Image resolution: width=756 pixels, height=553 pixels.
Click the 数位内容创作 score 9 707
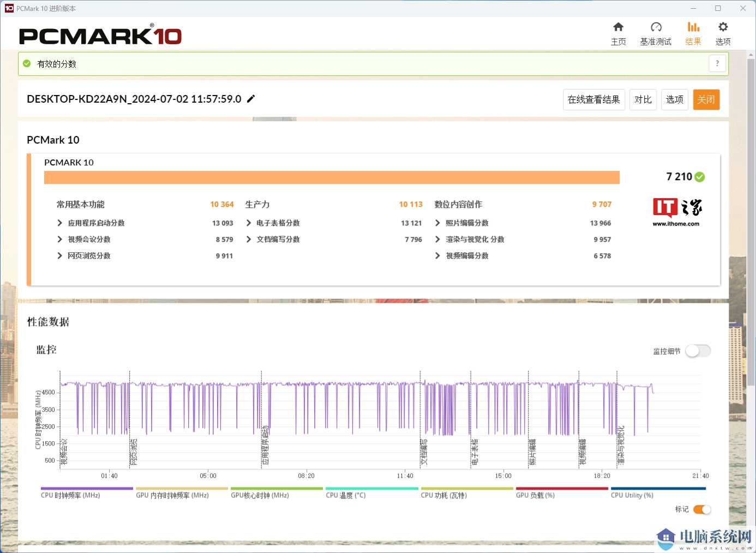602,204
